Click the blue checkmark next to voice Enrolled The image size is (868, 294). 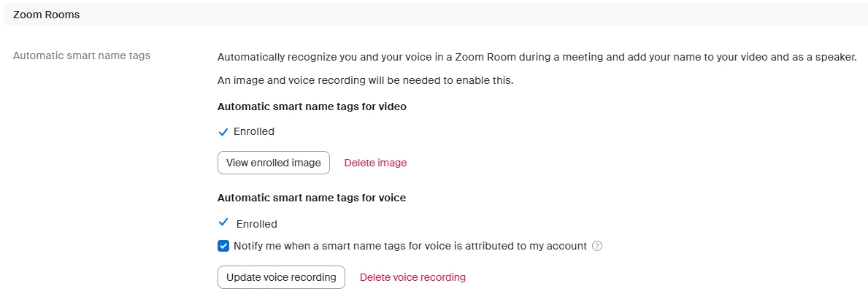click(223, 223)
